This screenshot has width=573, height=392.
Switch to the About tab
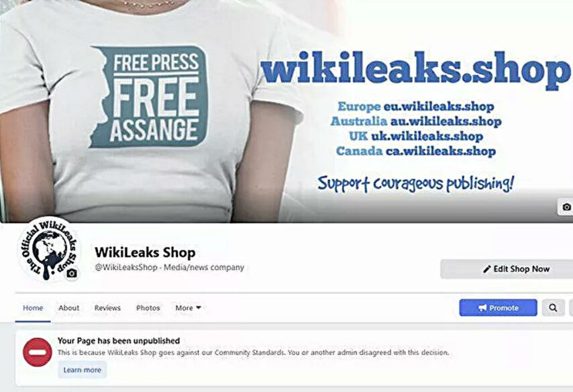(x=68, y=308)
